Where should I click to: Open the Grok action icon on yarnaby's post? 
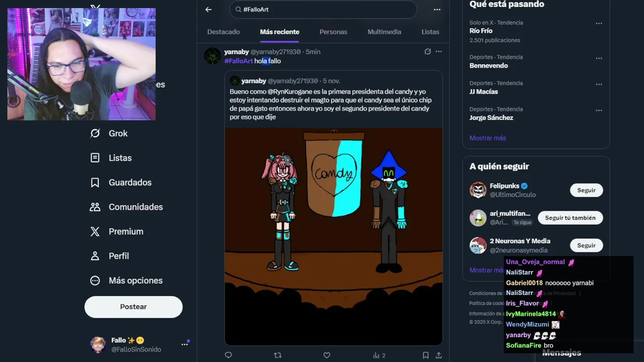pos(428,51)
